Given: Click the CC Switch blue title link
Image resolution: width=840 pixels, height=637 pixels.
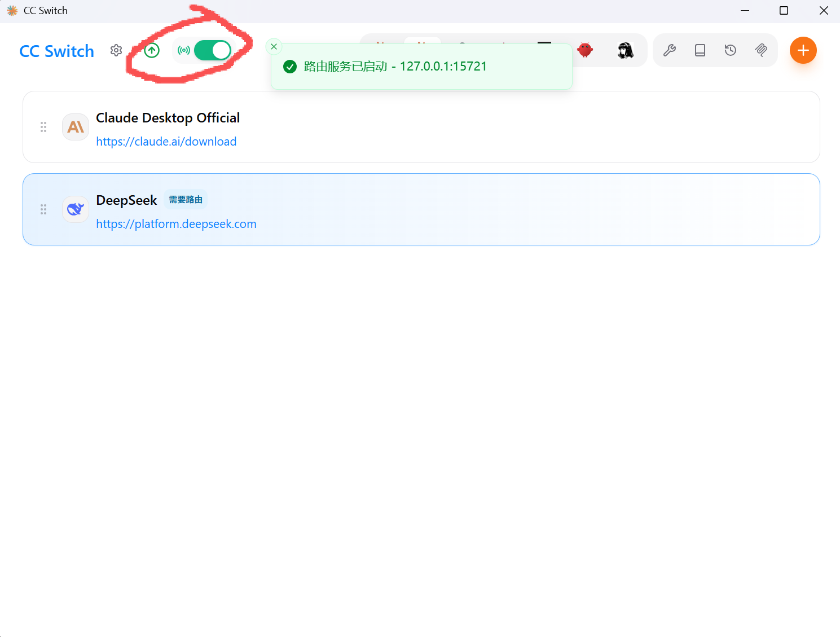Looking at the screenshot, I should (56, 51).
